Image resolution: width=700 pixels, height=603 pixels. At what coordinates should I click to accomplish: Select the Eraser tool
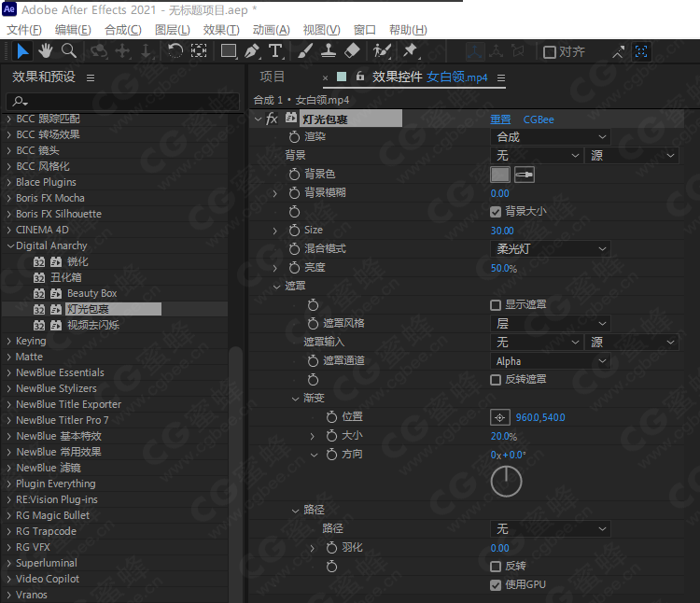(x=352, y=51)
